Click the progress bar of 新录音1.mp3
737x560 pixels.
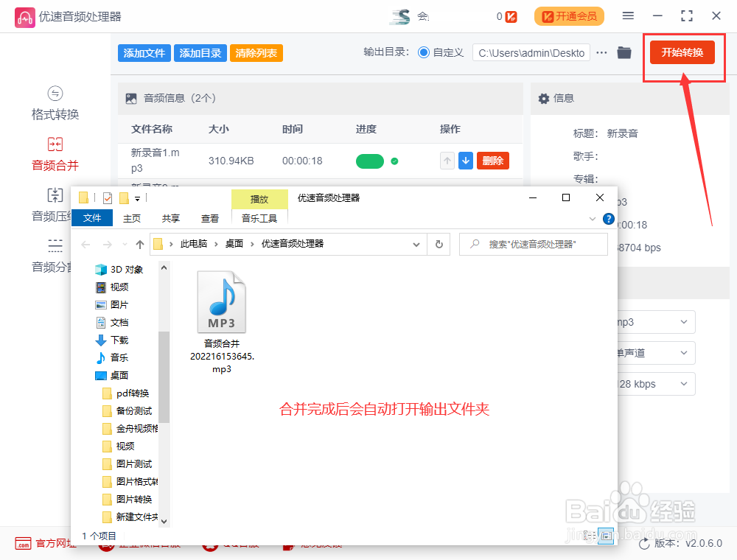coord(370,161)
